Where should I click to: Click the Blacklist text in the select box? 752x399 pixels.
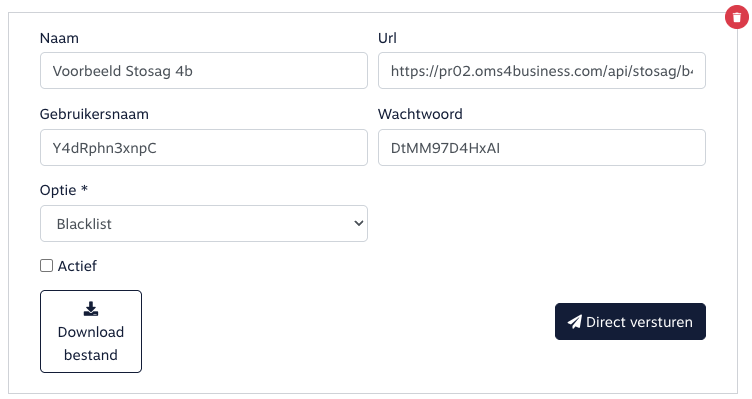pos(84,224)
